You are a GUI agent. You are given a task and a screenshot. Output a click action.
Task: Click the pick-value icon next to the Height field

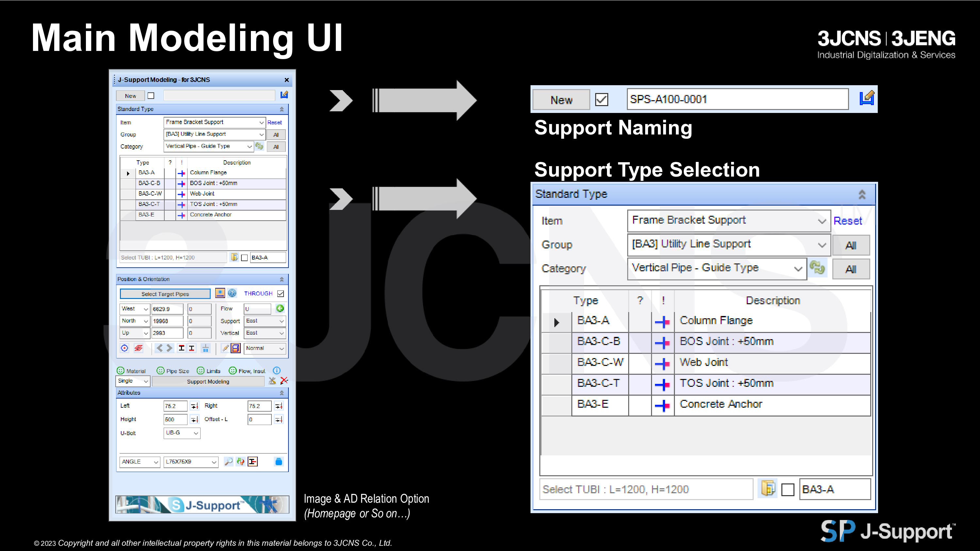pos(194,419)
